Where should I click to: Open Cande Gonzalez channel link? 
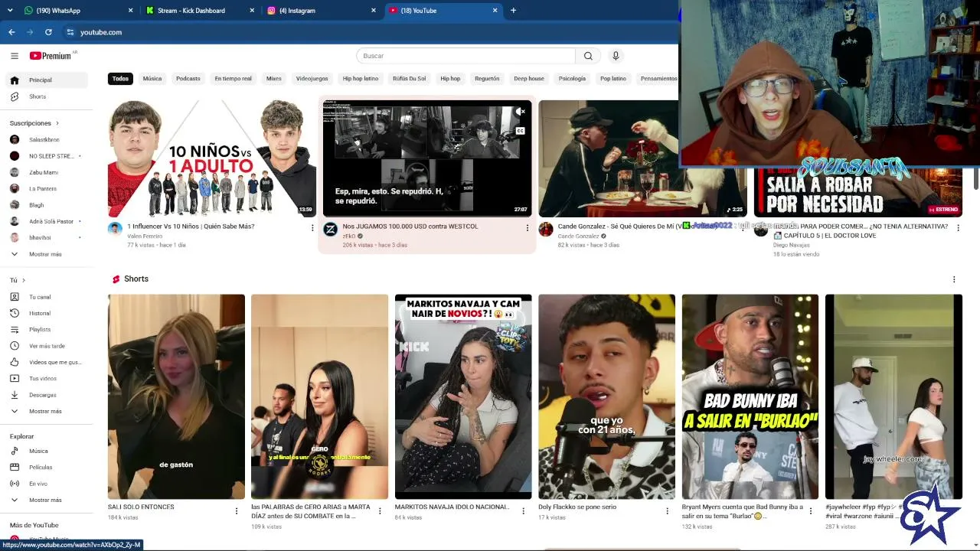click(578, 236)
